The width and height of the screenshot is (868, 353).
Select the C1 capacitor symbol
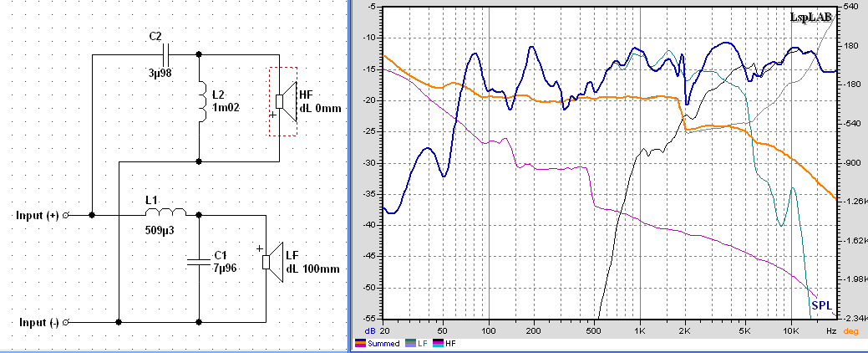point(199,262)
